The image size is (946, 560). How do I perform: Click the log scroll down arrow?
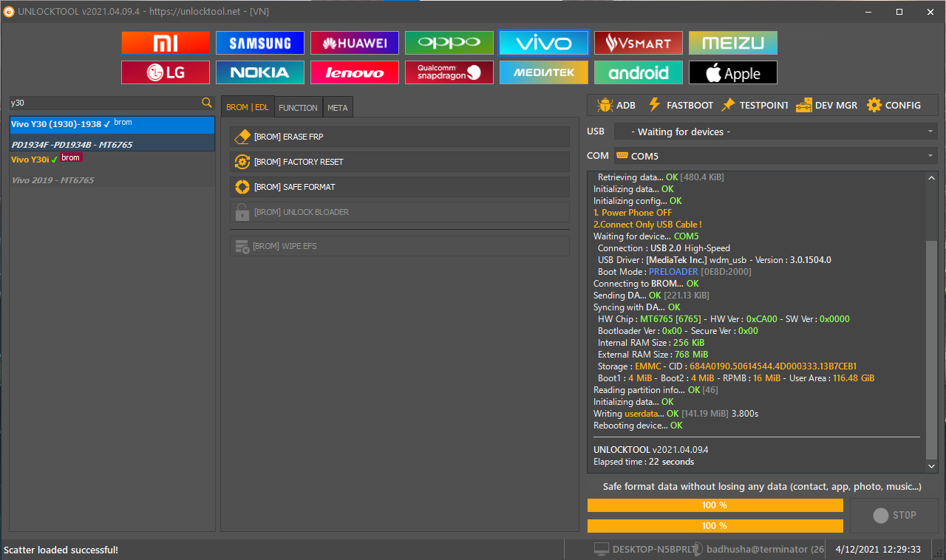931,466
